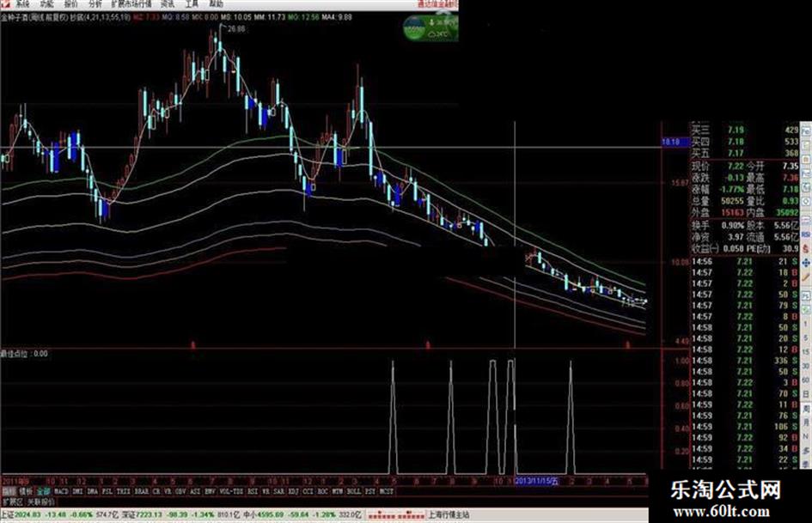This screenshot has width=812, height=523.
Task: Click the clock icon in right sidebar
Action: (x=806, y=201)
